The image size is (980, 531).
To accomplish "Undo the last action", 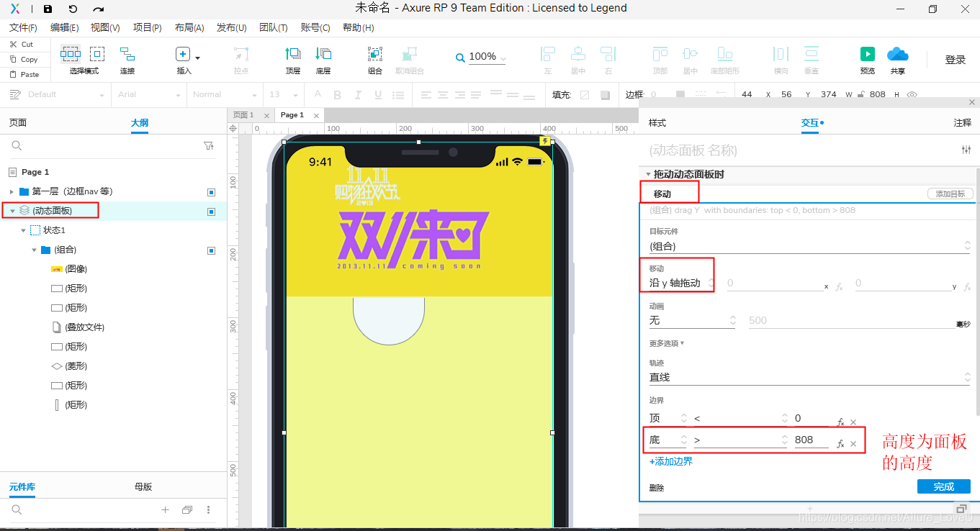I will coord(73,9).
